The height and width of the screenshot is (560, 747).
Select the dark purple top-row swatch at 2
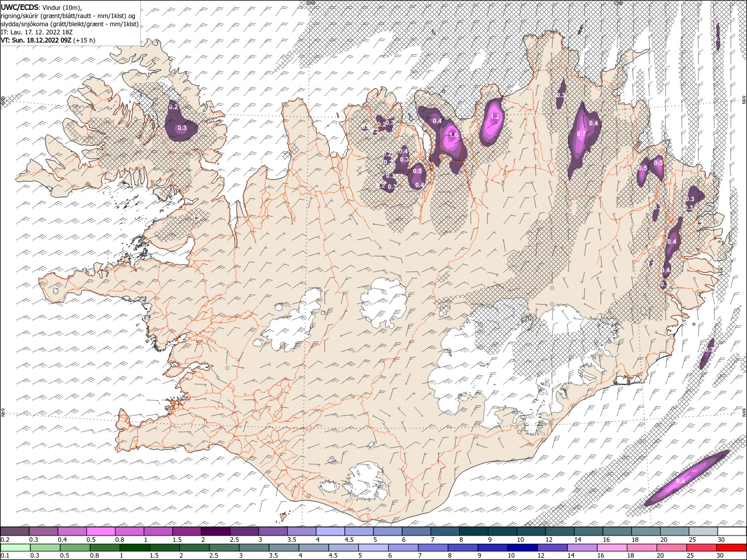(x=215, y=531)
